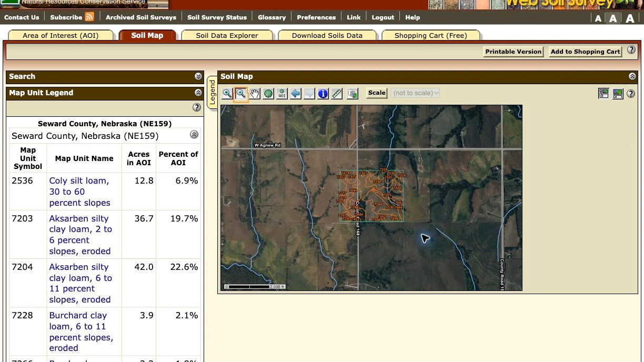Open Archived Soil Surveys menu item

point(141,17)
